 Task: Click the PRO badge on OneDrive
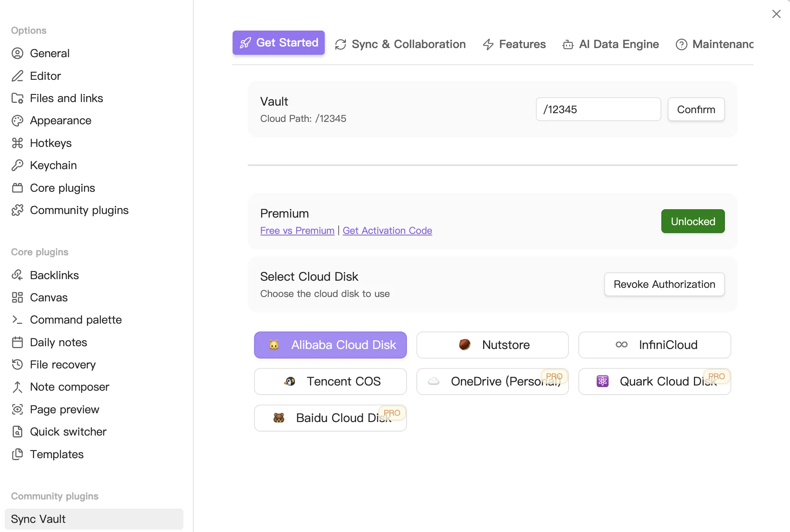tap(554, 376)
